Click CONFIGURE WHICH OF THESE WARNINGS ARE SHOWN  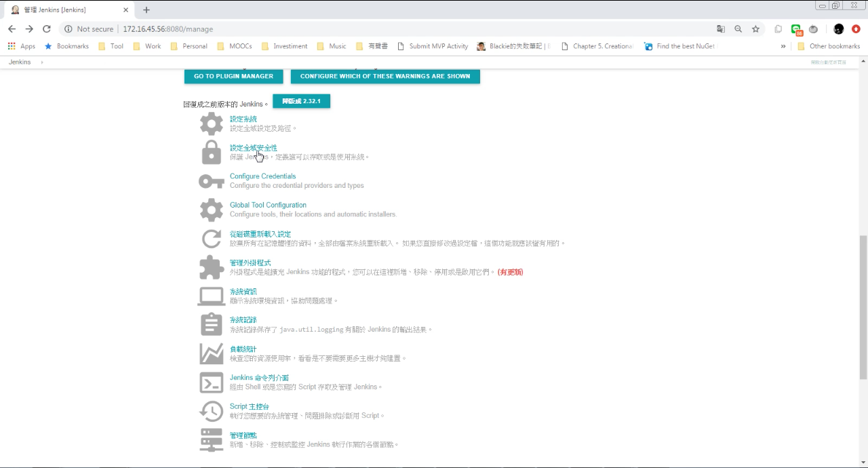(385, 76)
